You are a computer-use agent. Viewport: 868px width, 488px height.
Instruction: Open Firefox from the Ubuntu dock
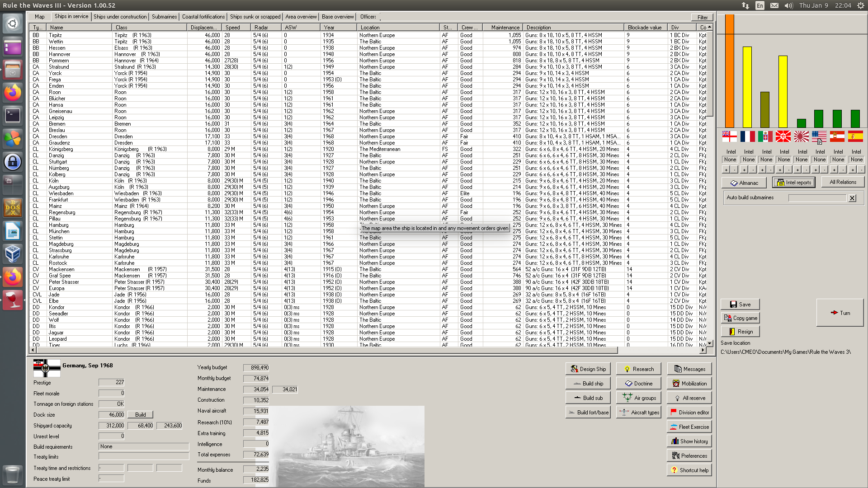[13, 93]
